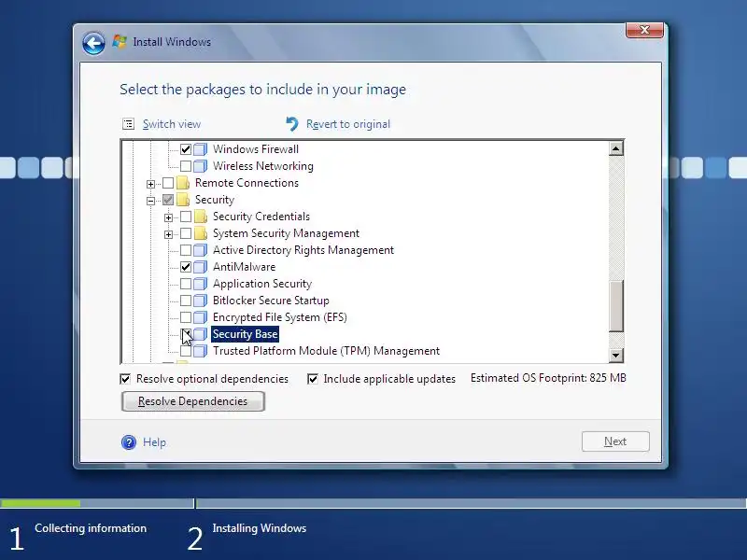The image size is (747, 560).
Task: Click the Trusted Platform Module package icon
Action: coord(201,351)
